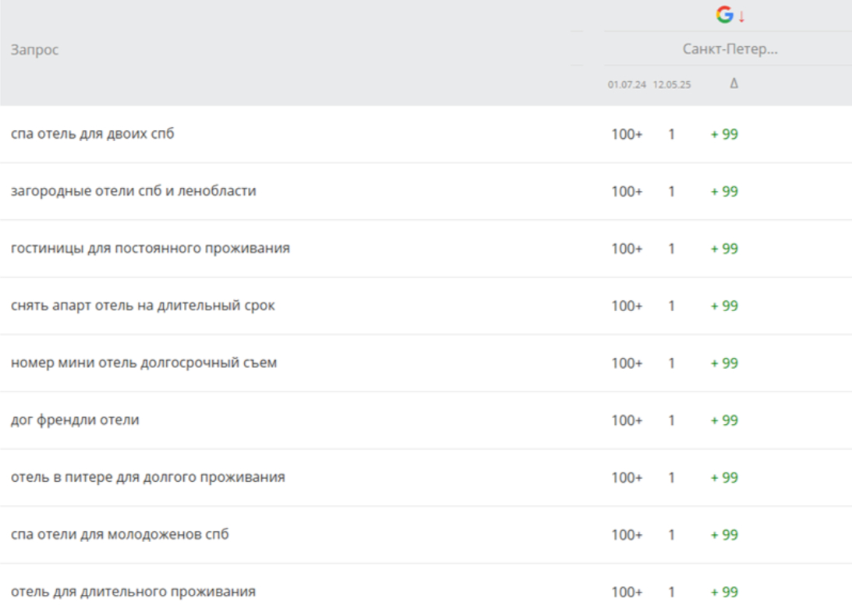The height and width of the screenshot is (616, 852).
Task: Click 'снять апарт отель на длительный срок'
Action: [143, 306]
